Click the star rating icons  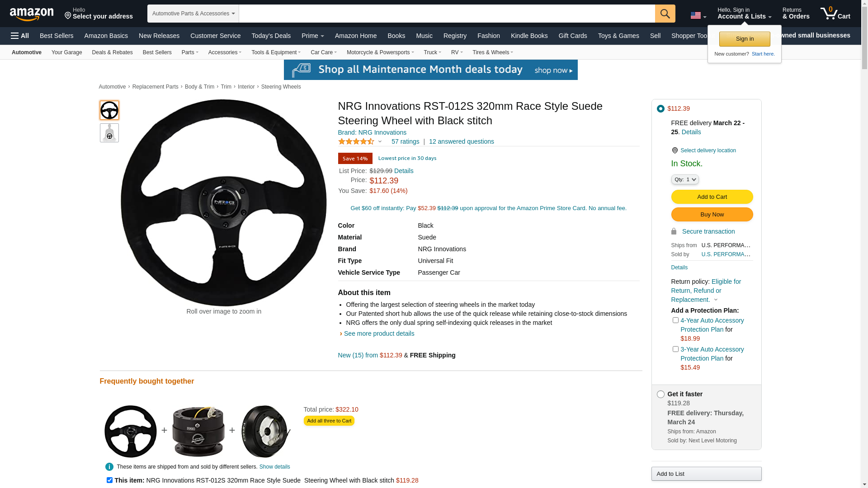pos(356,141)
